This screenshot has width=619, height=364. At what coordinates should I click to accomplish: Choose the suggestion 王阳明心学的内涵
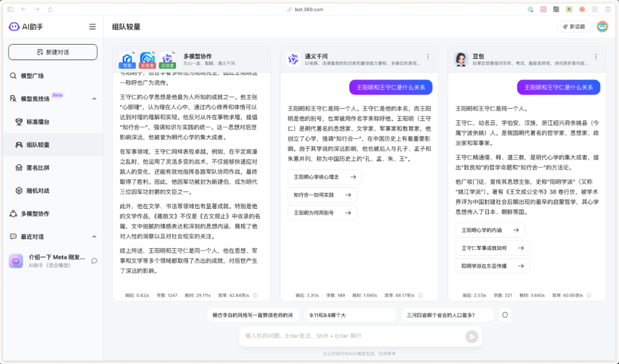pyautogui.click(x=490, y=230)
